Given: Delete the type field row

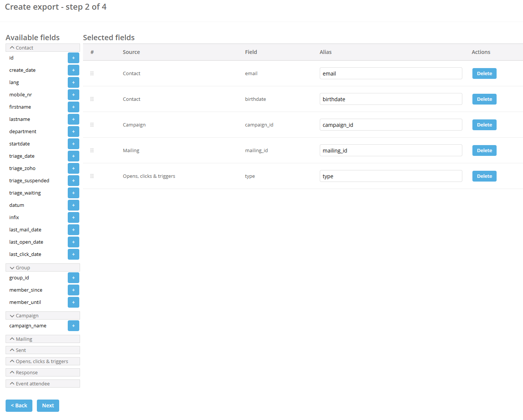Looking at the screenshot, I should 484,176.
